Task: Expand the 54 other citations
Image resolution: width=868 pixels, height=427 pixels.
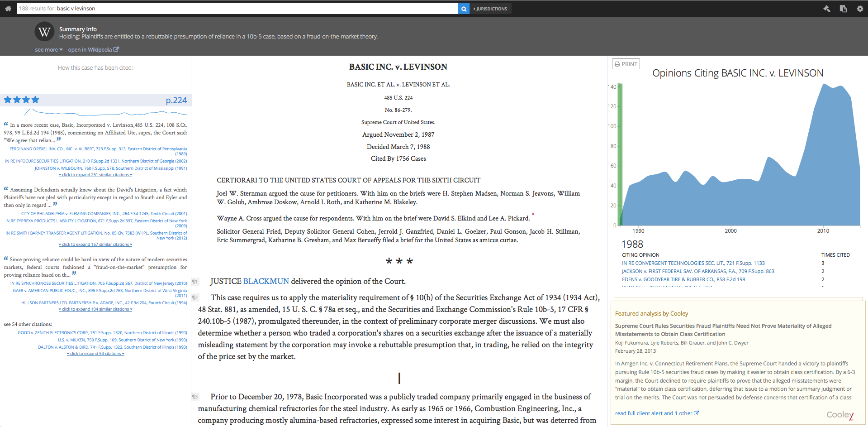Action: click(95, 354)
